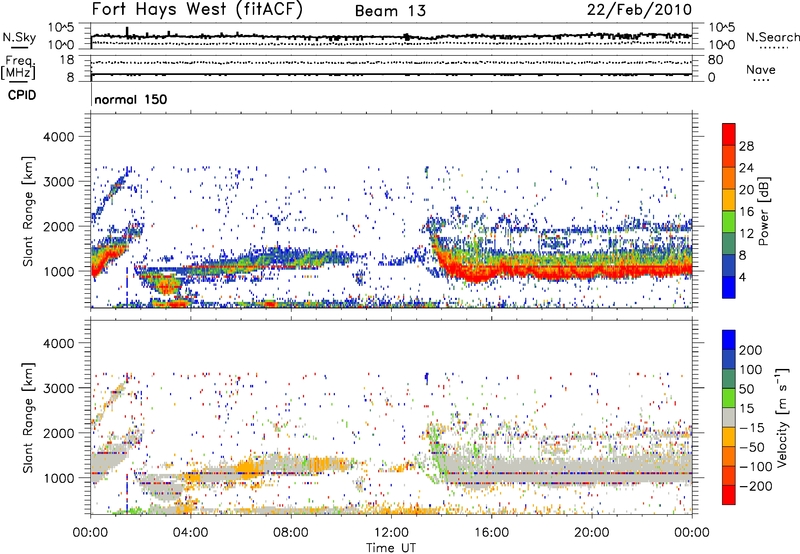800x554 pixels.
Task: Click the dark blue top segment of Velocity colorbar
Action: click(729, 340)
